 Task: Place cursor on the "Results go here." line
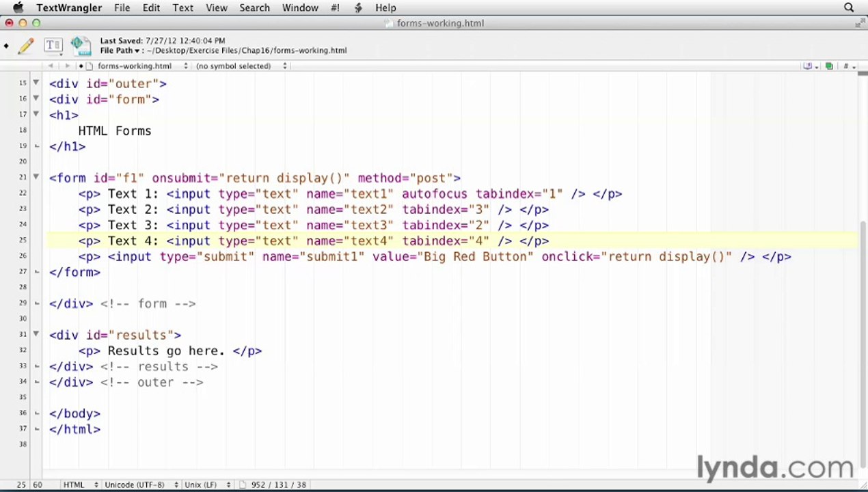[170, 351]
